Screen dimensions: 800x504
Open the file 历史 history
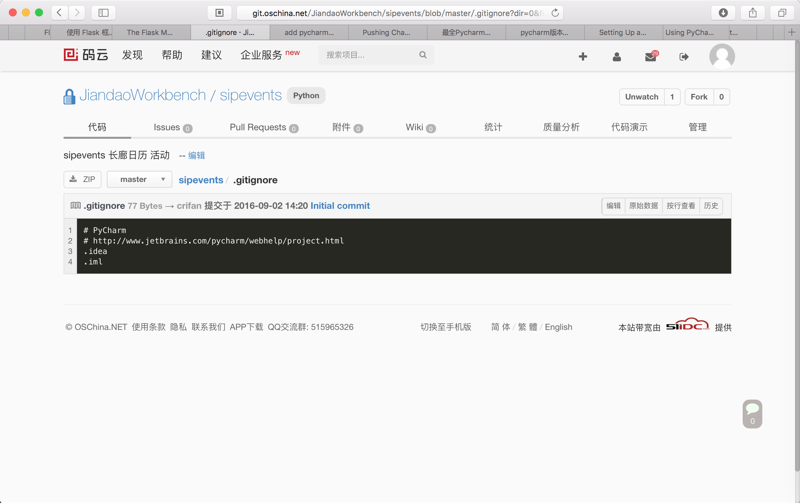pyautogui.click(x=711, y=206)
